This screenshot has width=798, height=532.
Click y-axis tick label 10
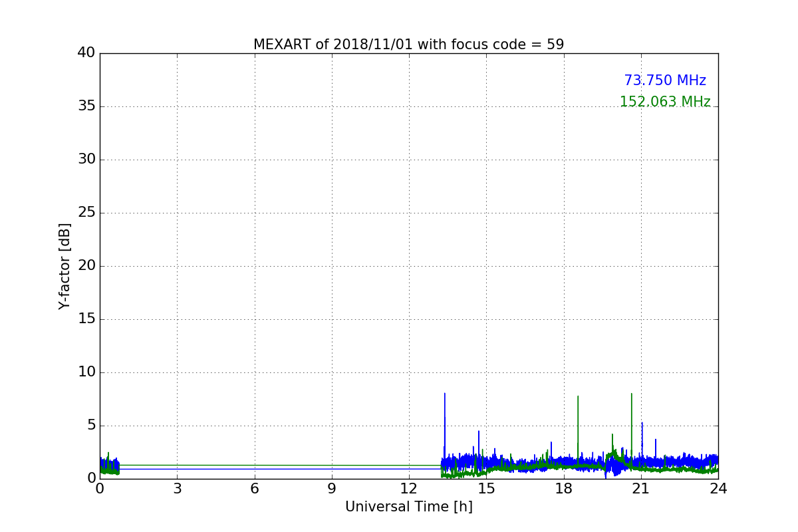86,372
